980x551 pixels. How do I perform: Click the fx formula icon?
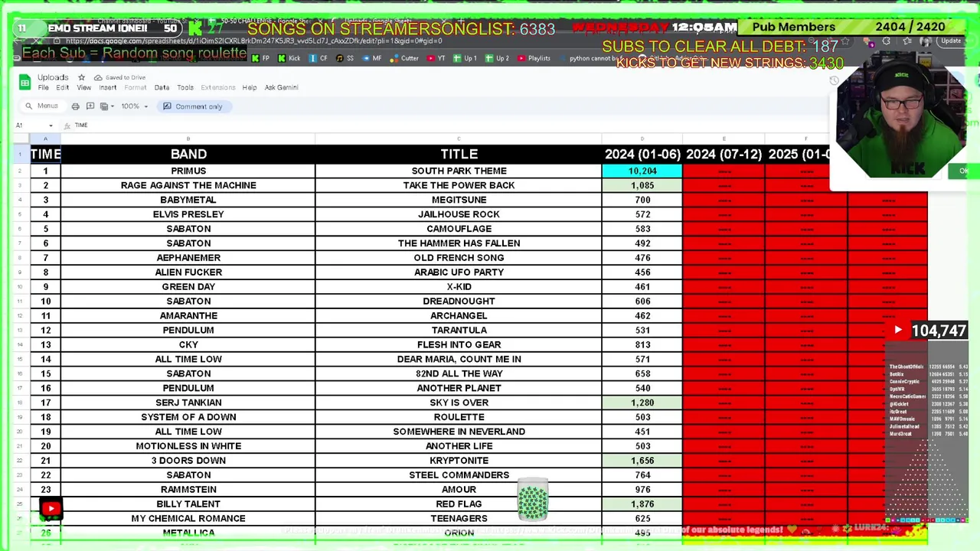(67, 126)
